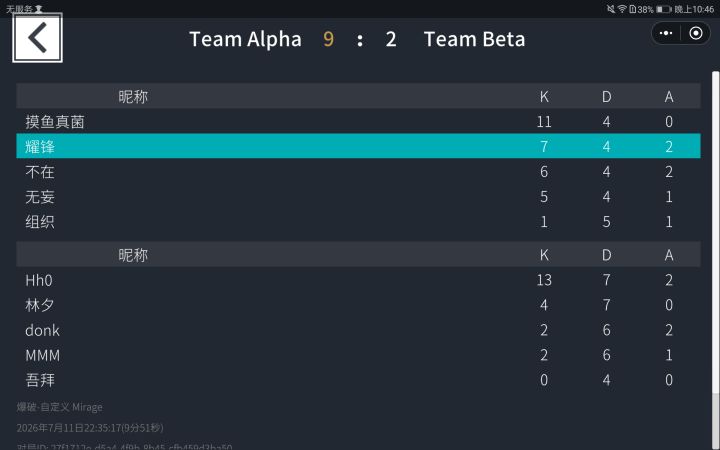
Task: Tap the Team Beta title
Action: click(474, 39)
